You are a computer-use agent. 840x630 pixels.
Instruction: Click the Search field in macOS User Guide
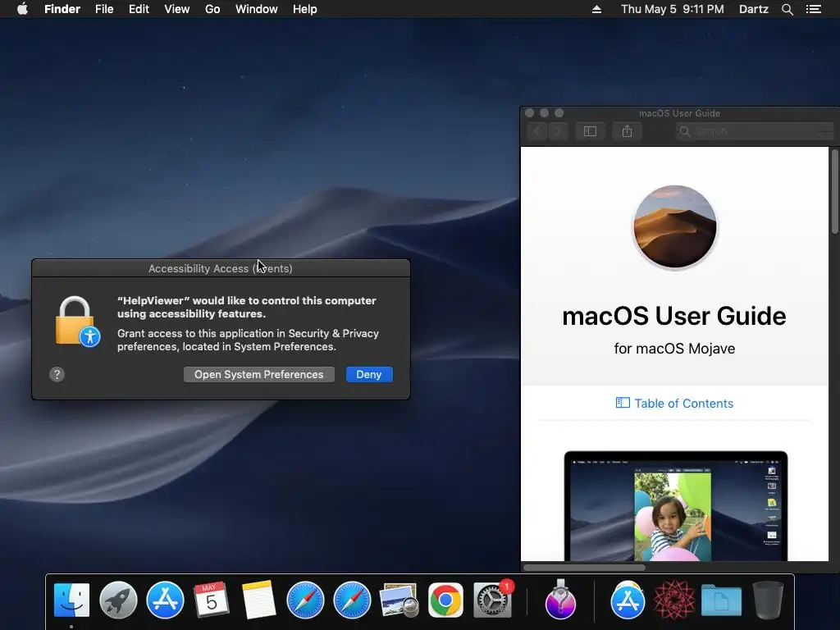[x=755, y=131]
